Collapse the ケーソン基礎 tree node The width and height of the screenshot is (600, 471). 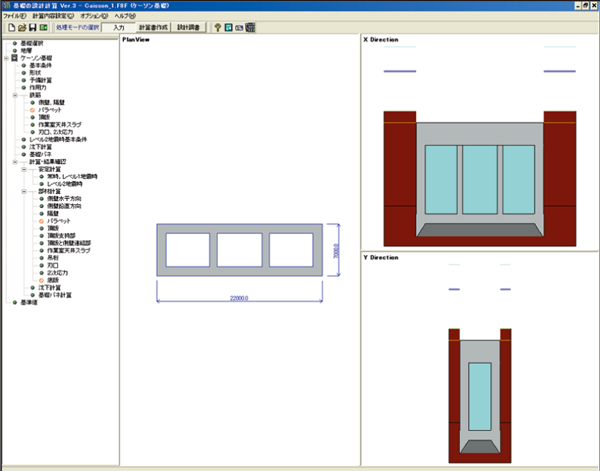6,58
